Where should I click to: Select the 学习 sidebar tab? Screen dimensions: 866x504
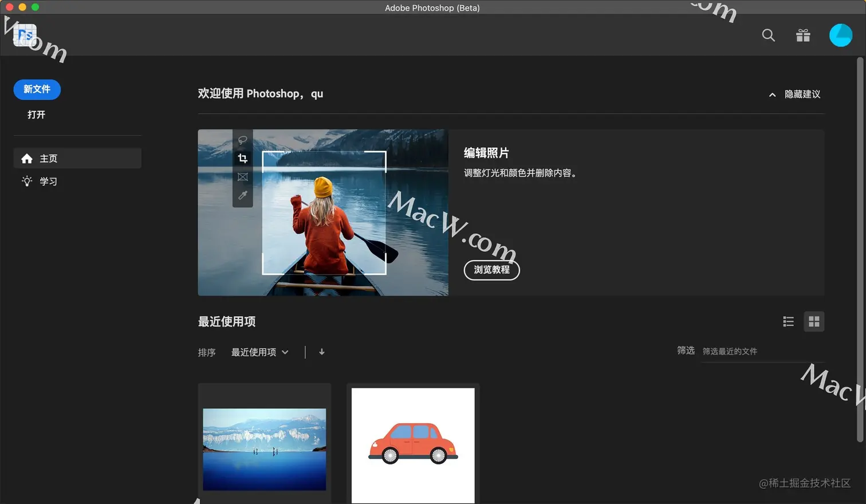point(77,181)
